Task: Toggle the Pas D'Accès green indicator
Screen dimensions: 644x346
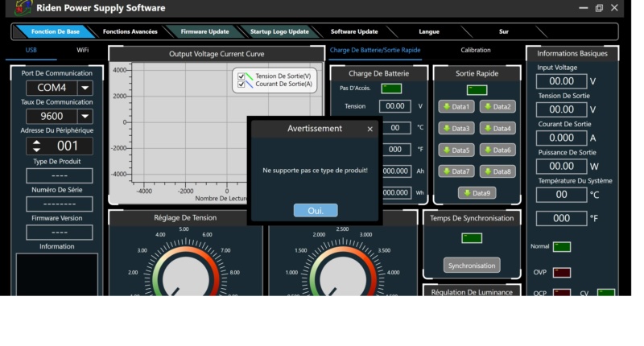Action: point(391,89)
